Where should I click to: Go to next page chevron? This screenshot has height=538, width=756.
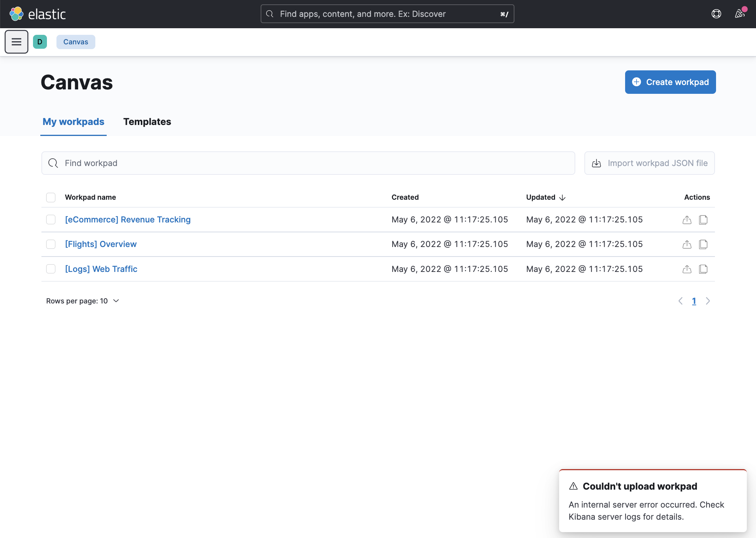click(x=708, y=301)
